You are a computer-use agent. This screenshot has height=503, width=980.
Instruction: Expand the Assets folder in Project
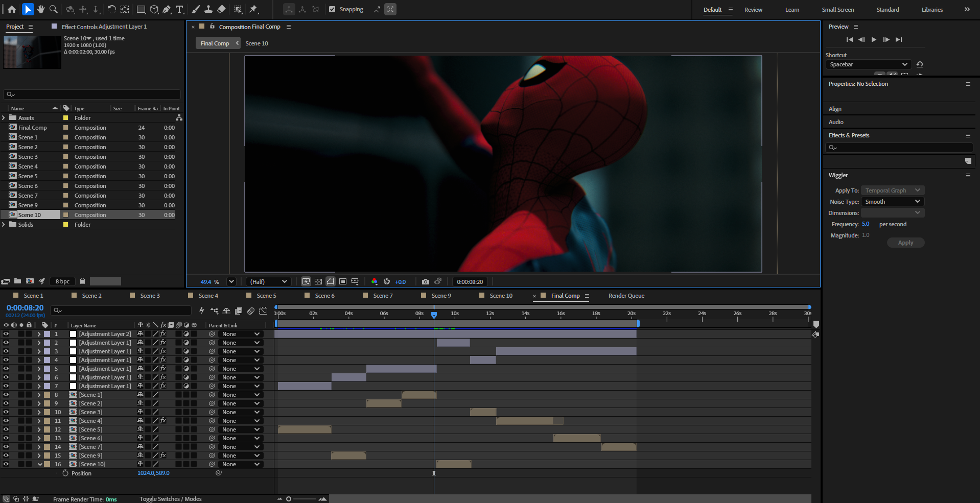point(4,118)
